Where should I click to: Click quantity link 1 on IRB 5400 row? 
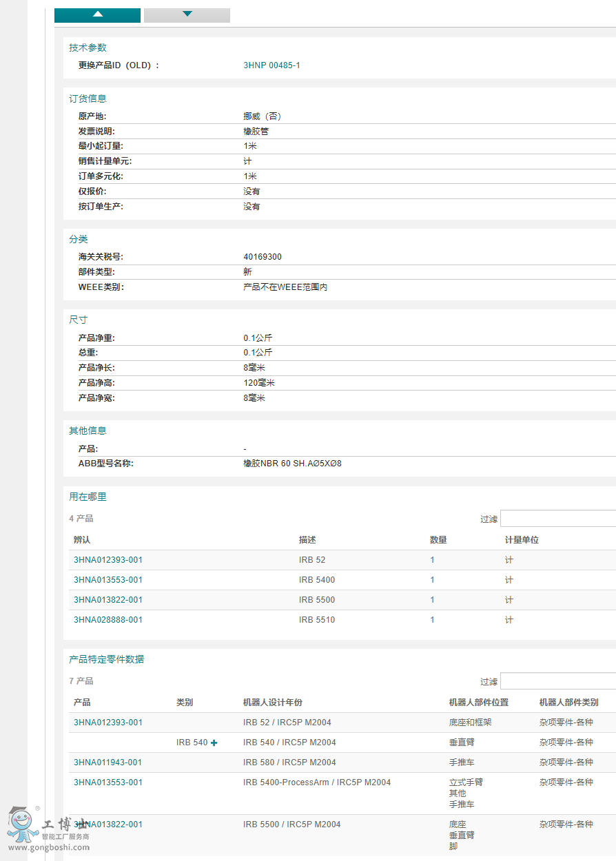(432, 580)
